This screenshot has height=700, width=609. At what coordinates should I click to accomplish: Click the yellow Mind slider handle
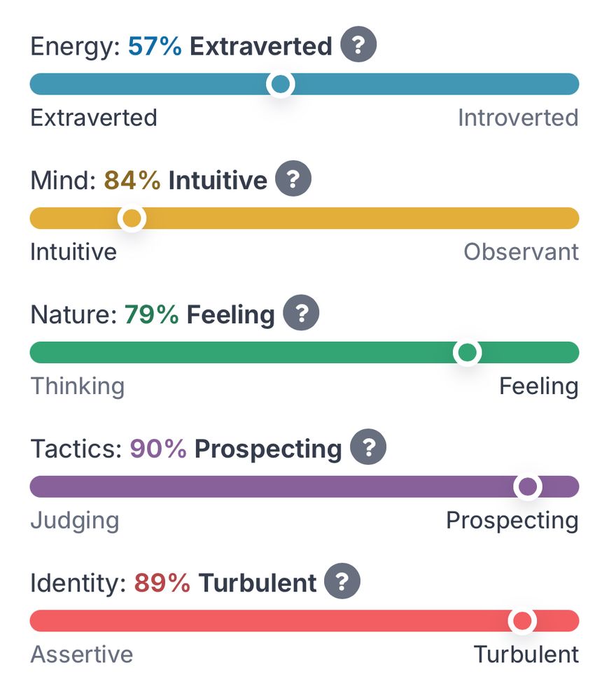pos(132,218)
